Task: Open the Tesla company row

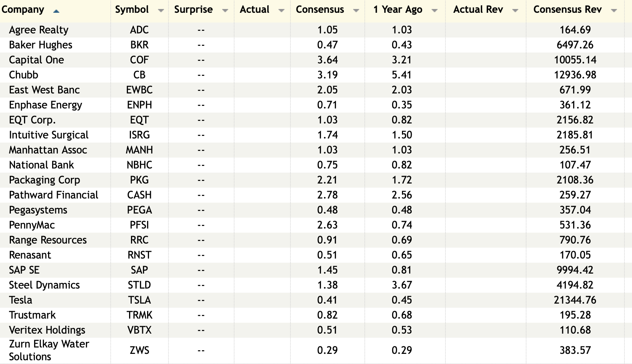Action: tap(21, 300)
